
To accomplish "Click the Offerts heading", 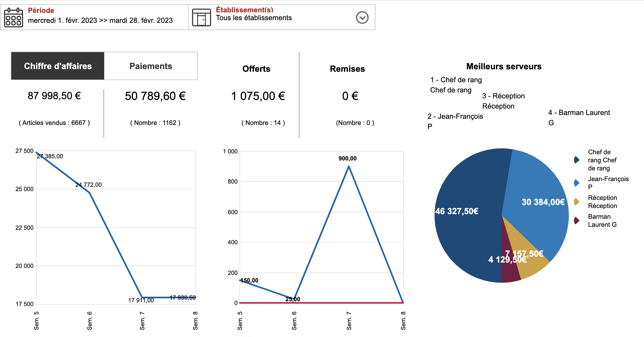I will click(x=256, y=69).
